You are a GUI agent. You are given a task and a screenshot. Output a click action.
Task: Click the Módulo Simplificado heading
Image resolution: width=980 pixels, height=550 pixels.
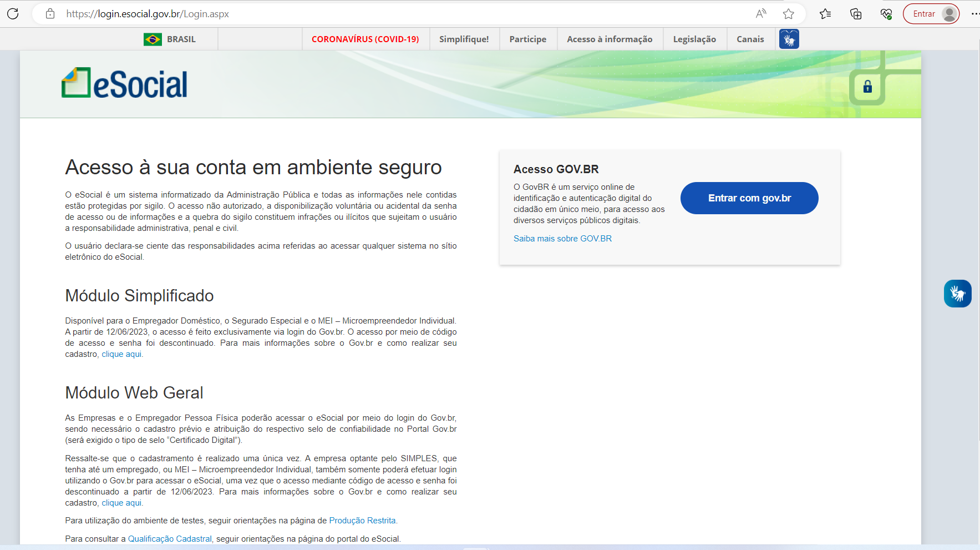(x=139, y=296)
